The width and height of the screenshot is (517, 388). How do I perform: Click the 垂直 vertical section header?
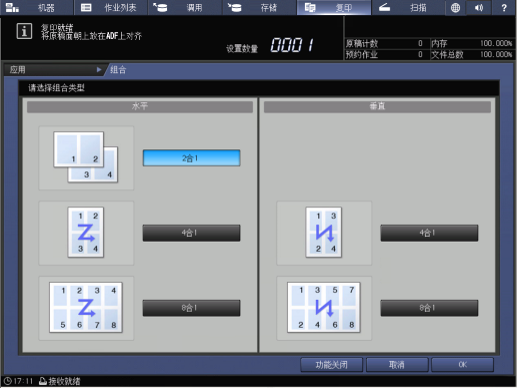(377, 107)
